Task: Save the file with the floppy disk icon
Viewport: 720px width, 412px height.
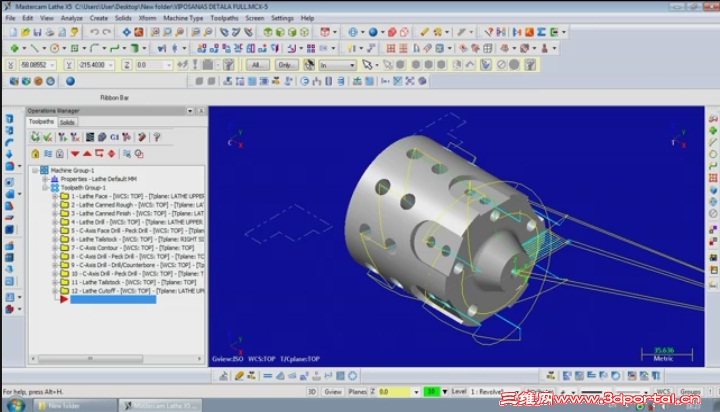Action: pos(38,32)
